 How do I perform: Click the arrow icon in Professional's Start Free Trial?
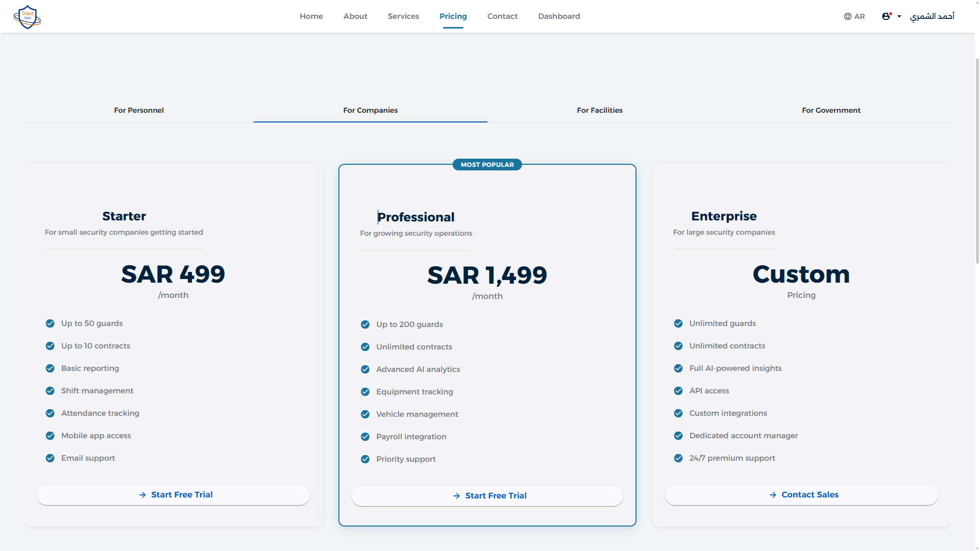click(x=456, y=495)
